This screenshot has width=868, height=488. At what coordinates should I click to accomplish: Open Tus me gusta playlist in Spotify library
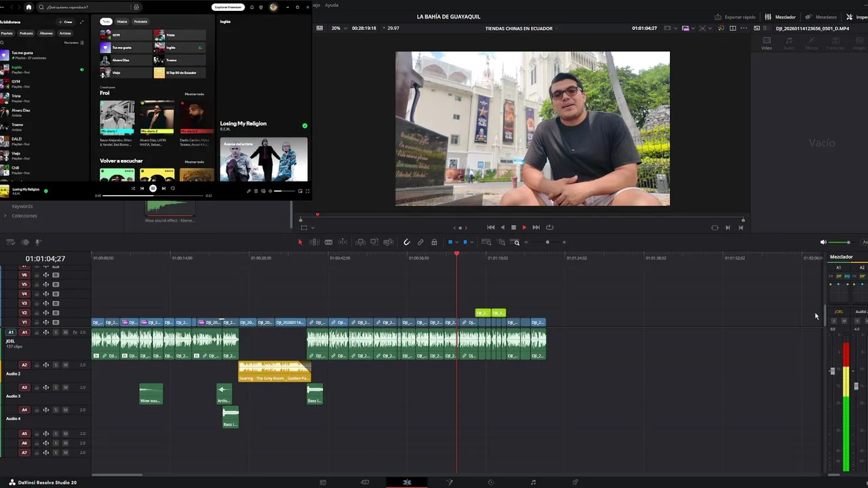[x=41, y=55]
